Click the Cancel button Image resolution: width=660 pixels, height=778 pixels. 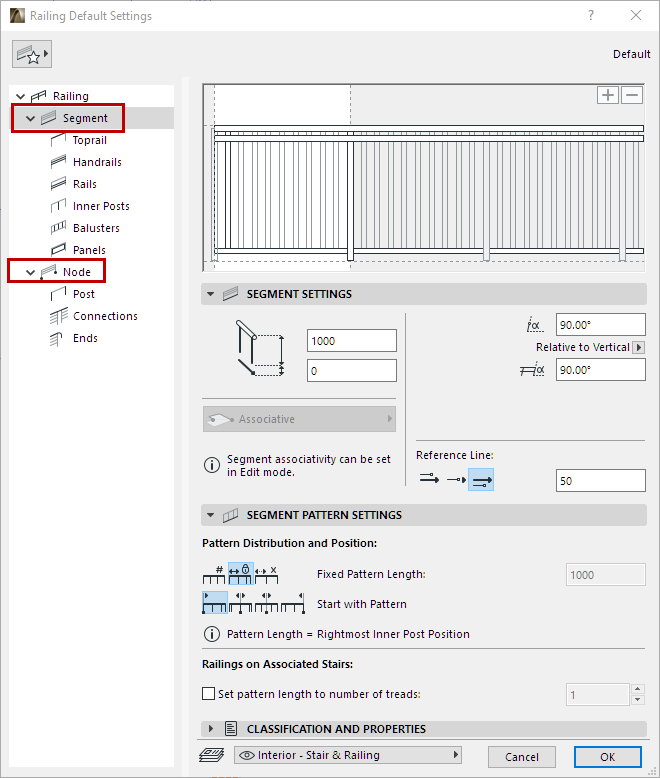[522, 757]
